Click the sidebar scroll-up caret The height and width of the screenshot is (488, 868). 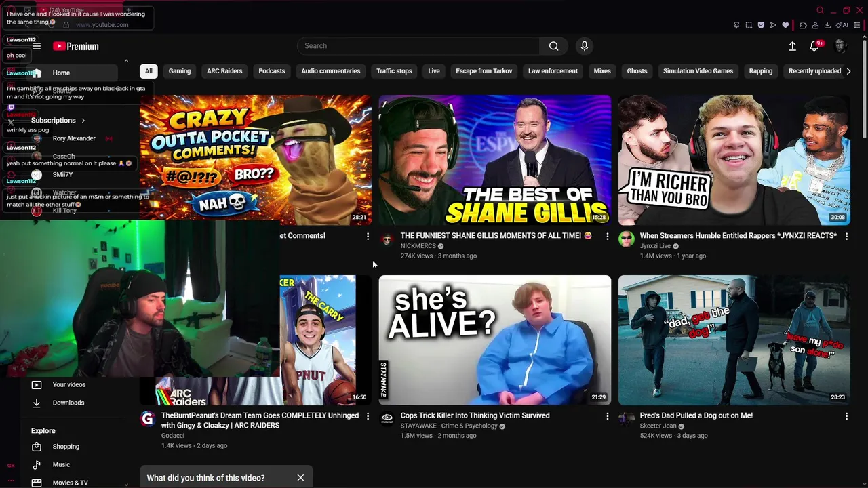126,61
